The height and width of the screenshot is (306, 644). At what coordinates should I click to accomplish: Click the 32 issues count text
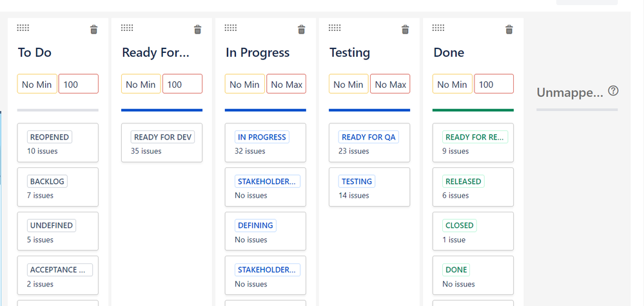pos(250,151)
